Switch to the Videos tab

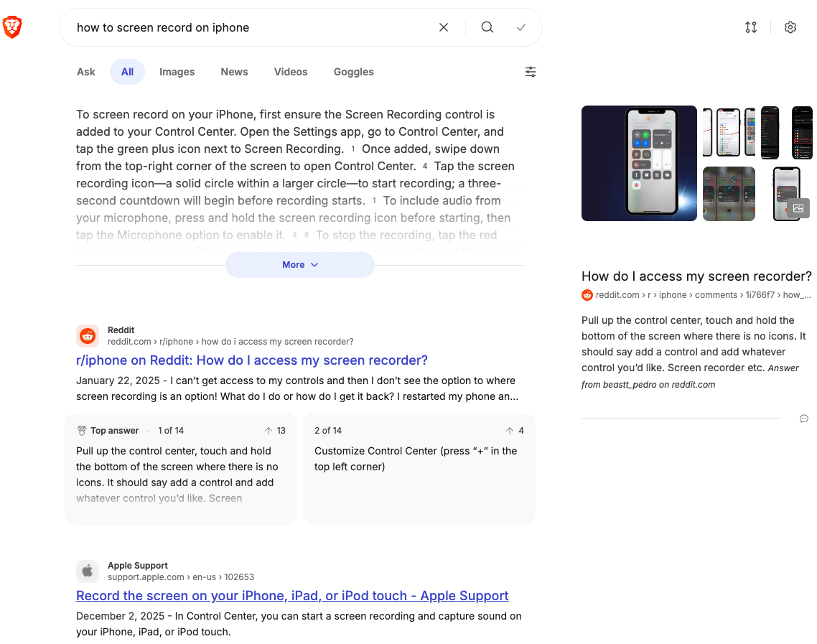291,72
